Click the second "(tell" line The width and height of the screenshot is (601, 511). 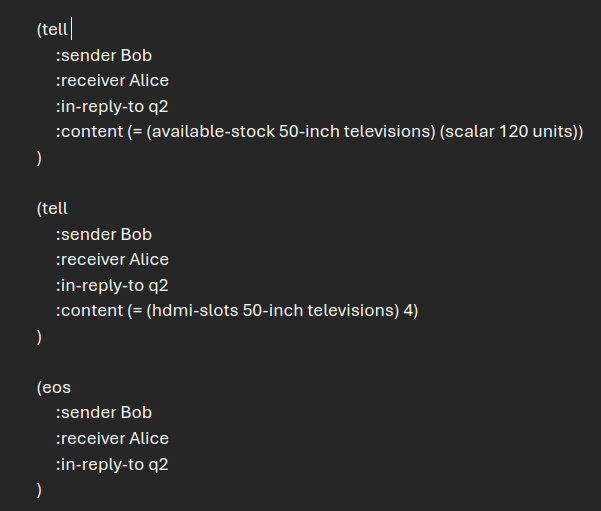tap(52, 209)
